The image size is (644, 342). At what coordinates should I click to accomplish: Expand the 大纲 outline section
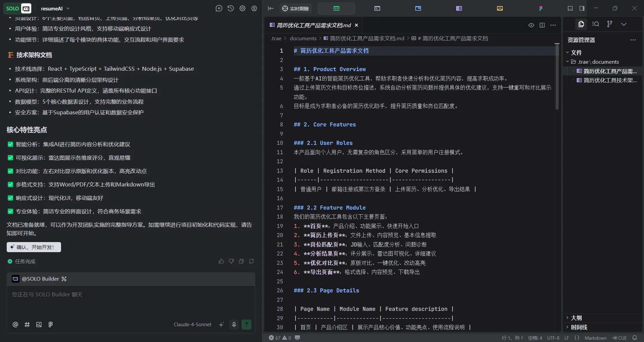click(x=576, y=318)
